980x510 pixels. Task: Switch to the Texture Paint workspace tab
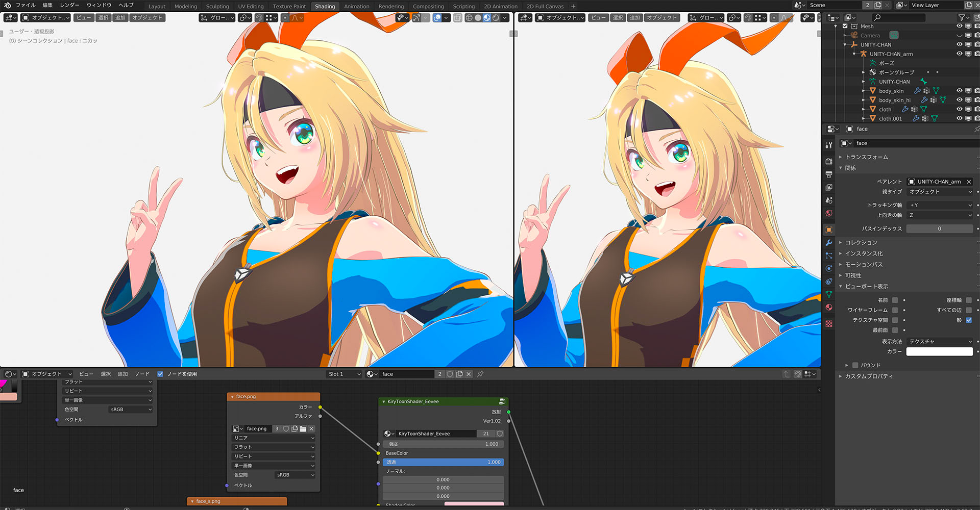pyautogui.click(x=289, y=6)
